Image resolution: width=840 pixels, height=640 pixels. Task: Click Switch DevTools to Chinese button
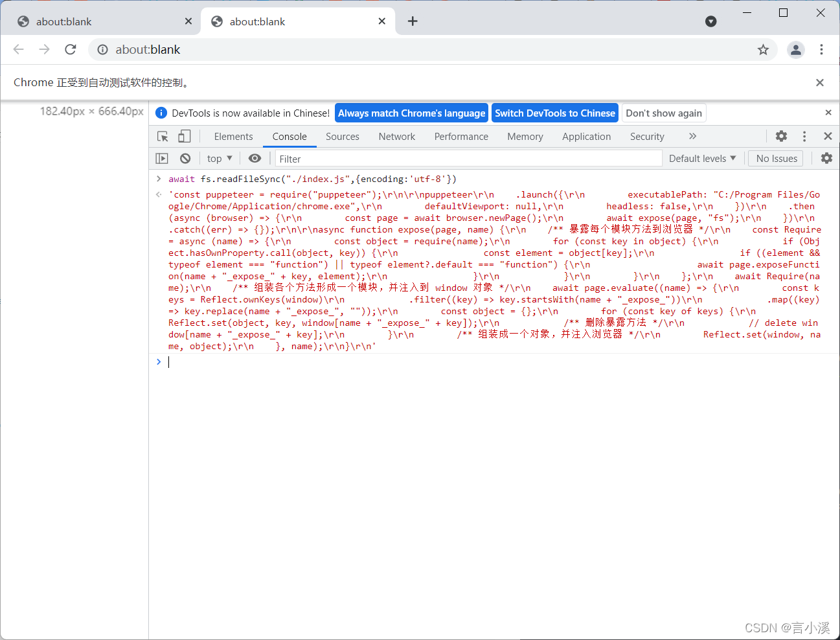point(555,113)
